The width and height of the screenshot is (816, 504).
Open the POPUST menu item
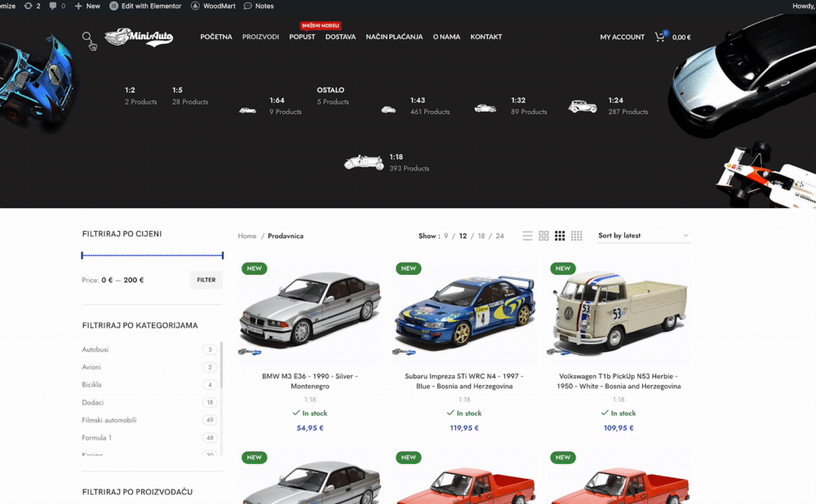point(302,37)
